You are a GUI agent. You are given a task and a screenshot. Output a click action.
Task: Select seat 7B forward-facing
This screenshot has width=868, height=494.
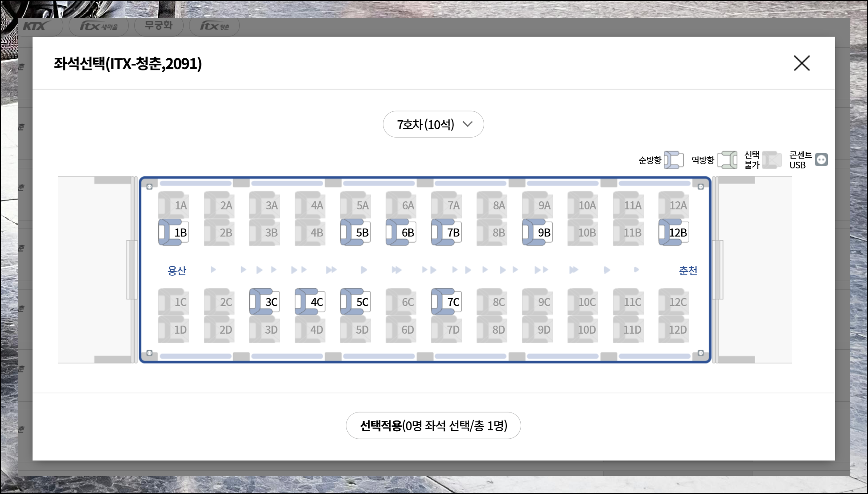[x=447, y=232]
